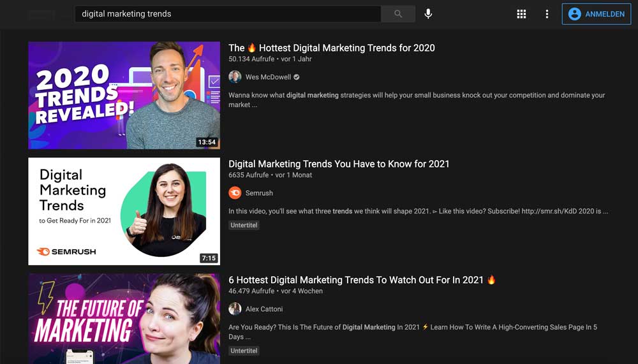Open the '2020 Trends Revealed' video thumbnail
Image resolution: width=638 pixels, height=364 pixels.
124,95
